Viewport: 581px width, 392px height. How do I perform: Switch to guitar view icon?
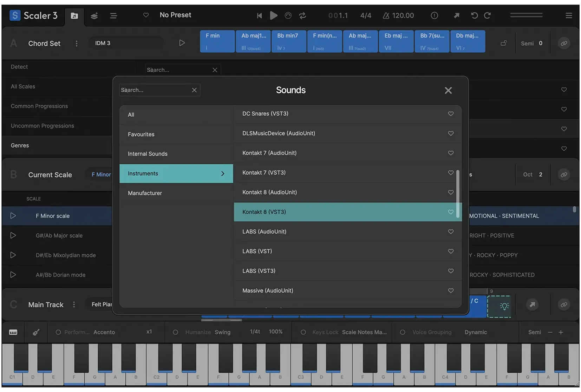36,332
